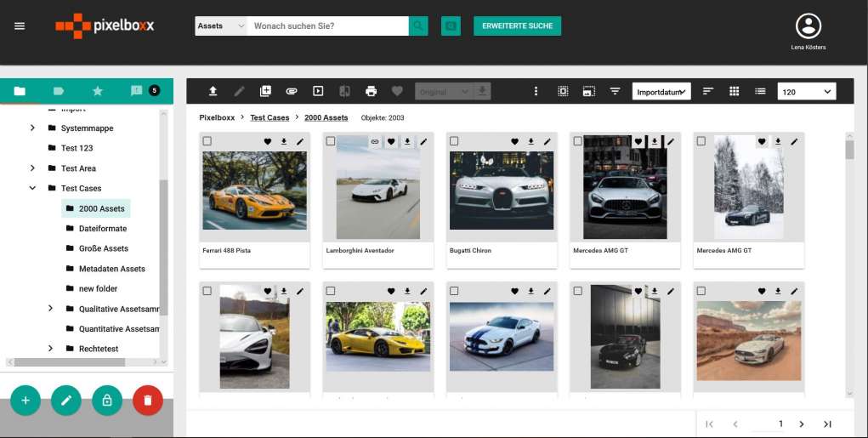Toggle sort direction icon
The image size is (868, 438).
coord(708,91)
